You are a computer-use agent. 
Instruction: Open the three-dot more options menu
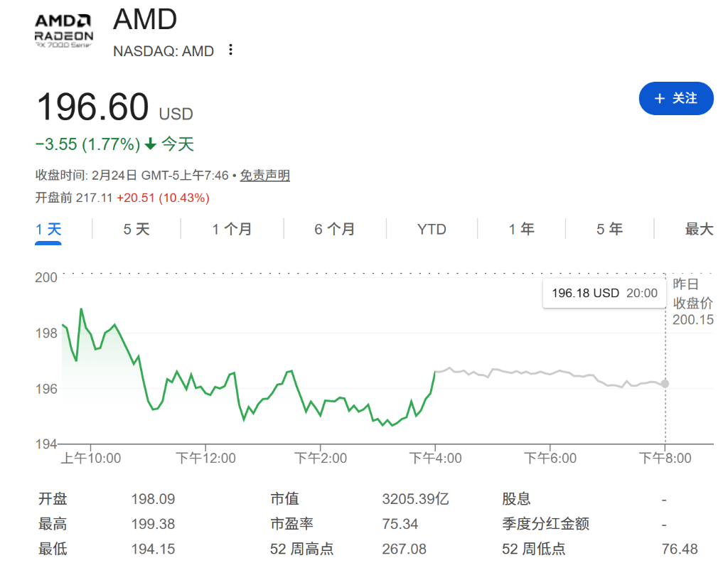coord(230,50)
